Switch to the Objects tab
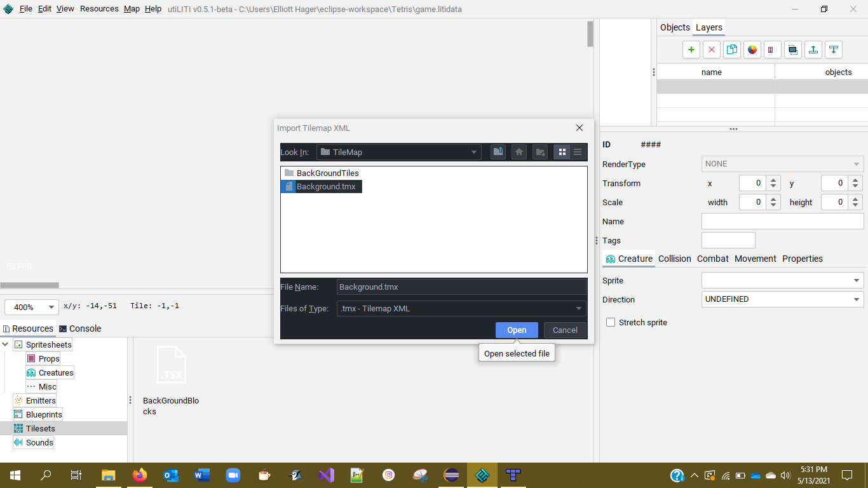Viewport: 868px width, 488px height. pyautogui.click(x=675, y=27)
